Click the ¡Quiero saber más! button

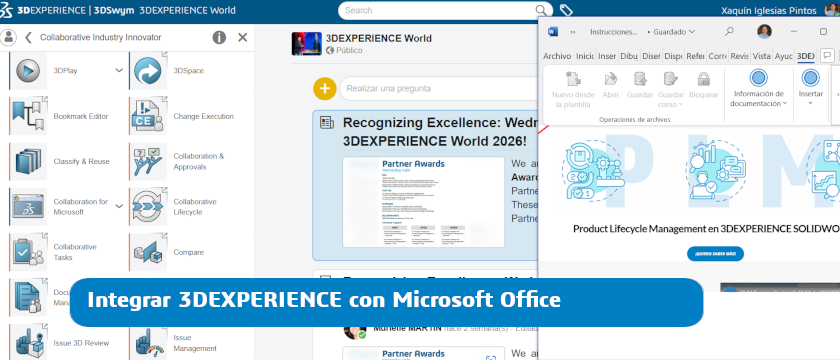click(x=715, y=253)
